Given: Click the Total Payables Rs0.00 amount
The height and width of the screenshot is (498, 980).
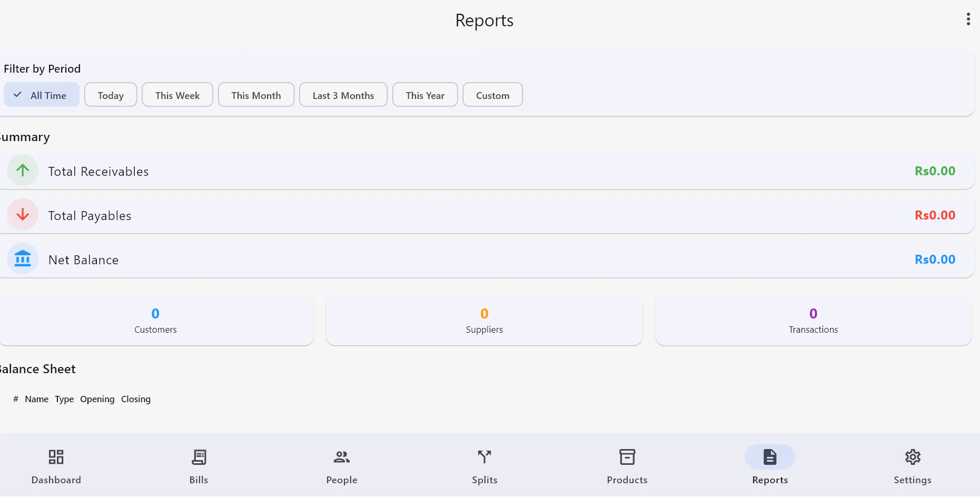Looking at the screenshot, I should pos(935,215).
